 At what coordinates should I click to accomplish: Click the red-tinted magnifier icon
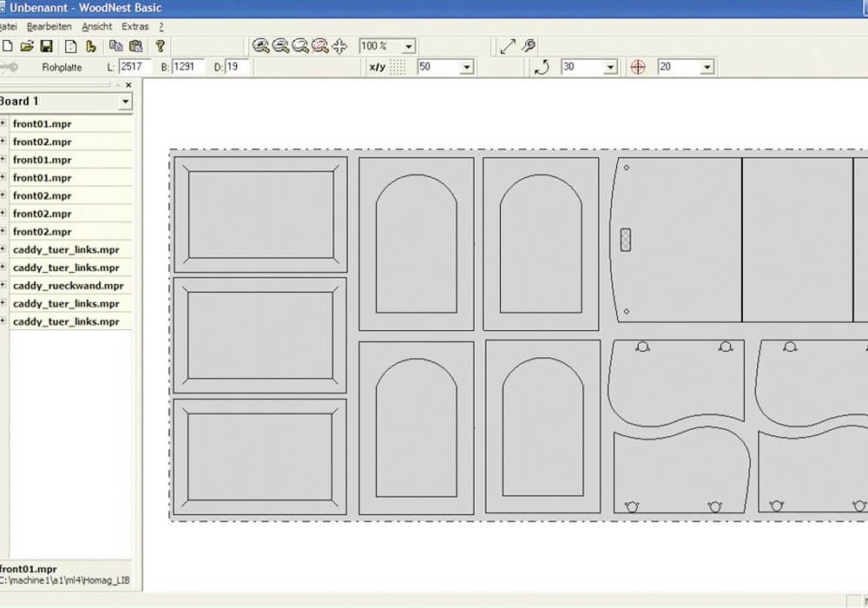tap(320, 46)
